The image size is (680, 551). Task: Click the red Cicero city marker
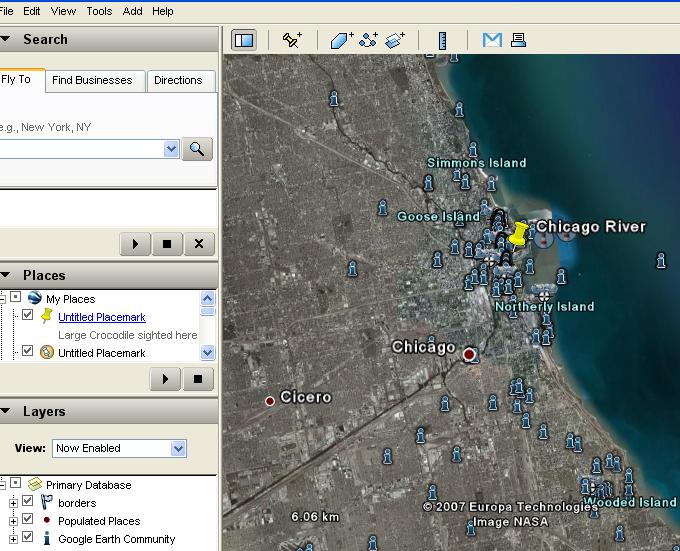[x=270, y=401]
